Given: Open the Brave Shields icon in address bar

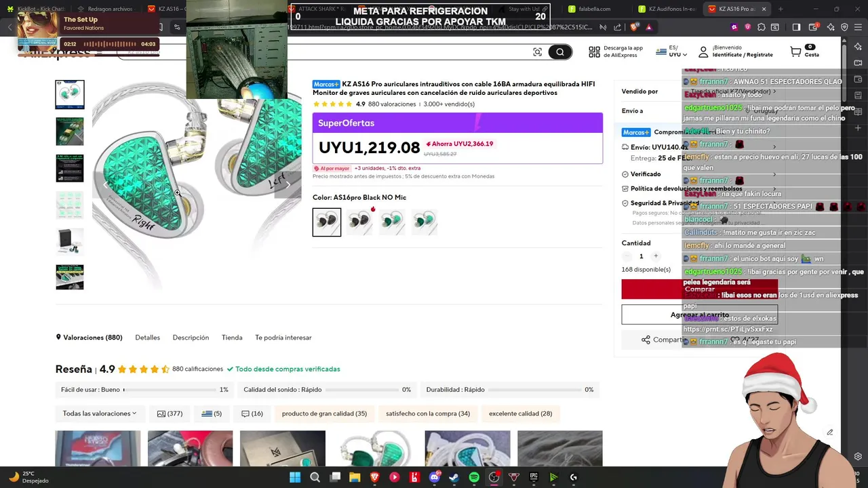Looking at the screenshot, I should click(x=635, y=27).
